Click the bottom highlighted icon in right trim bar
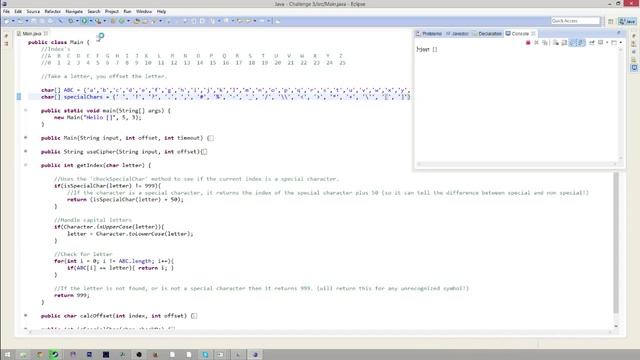This screenshot has width=640, height=360. click(x=634, y=68)
